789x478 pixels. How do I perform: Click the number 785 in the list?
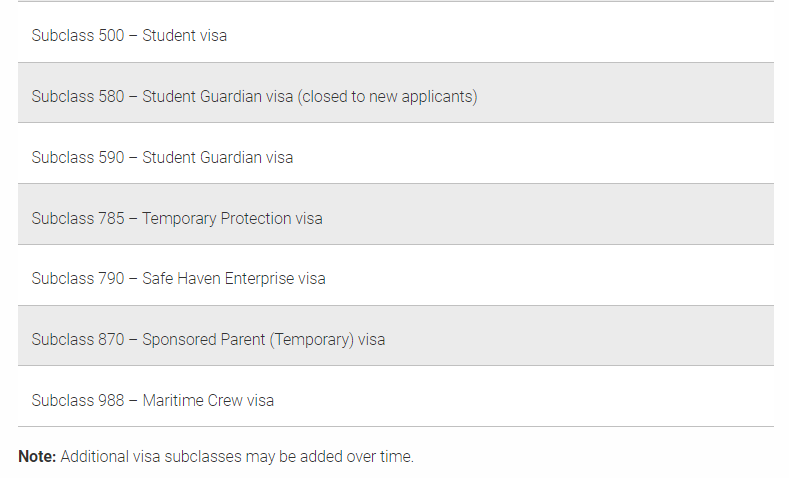point(111,218)
